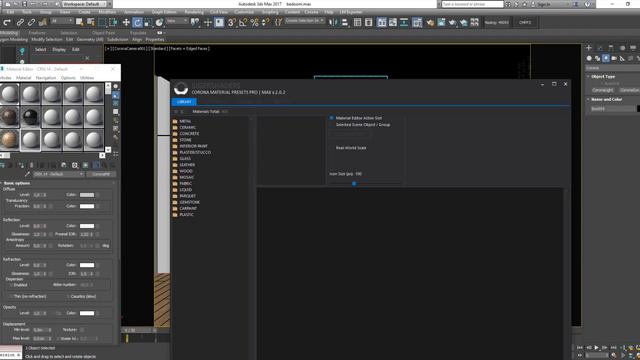Open the Corona category dropdown in Create panel
This screenshot has height=360, width=640.
[x=612, y=68]
